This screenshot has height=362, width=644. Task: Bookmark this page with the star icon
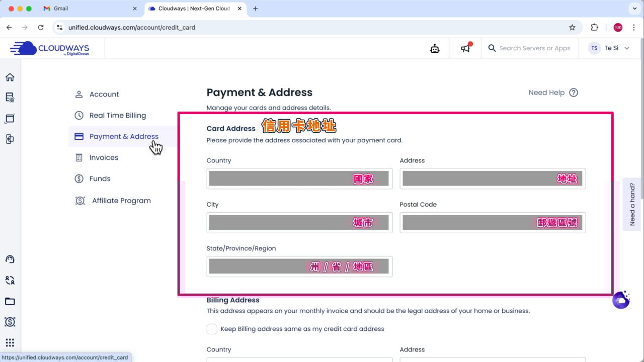pyautogui.click(x=572, y=28)
